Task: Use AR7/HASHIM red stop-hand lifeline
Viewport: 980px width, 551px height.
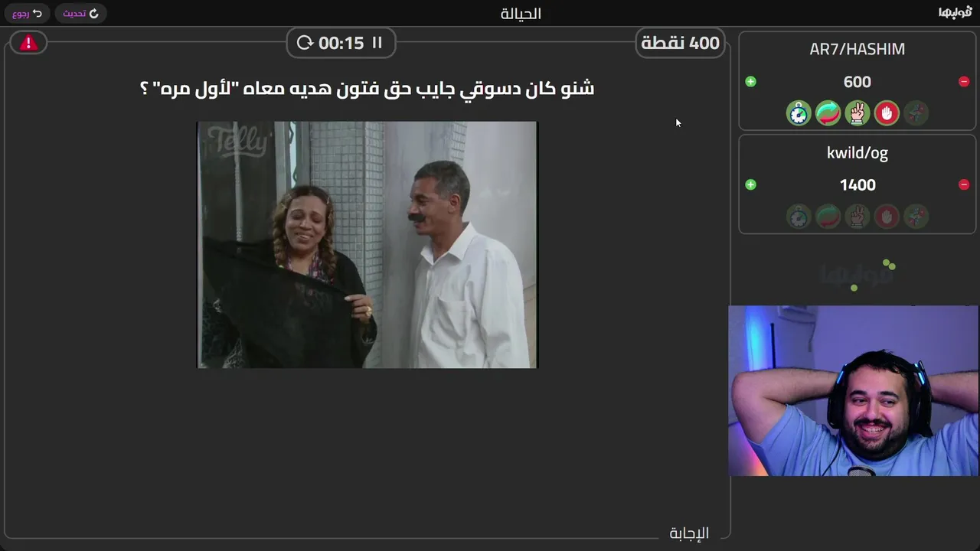Action: [x=887, y=113]
